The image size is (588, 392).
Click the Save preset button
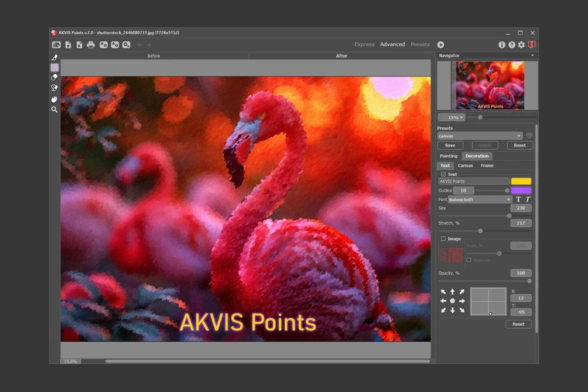coord(450,145)
